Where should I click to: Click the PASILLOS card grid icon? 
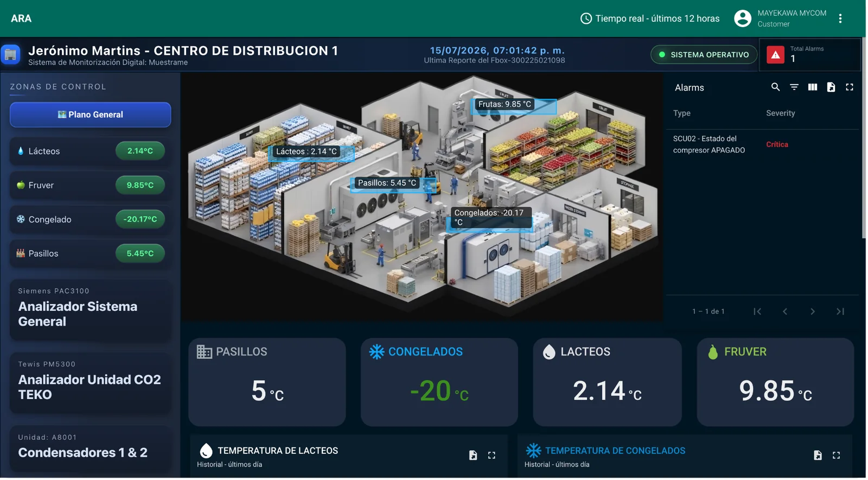pos(204,352)
